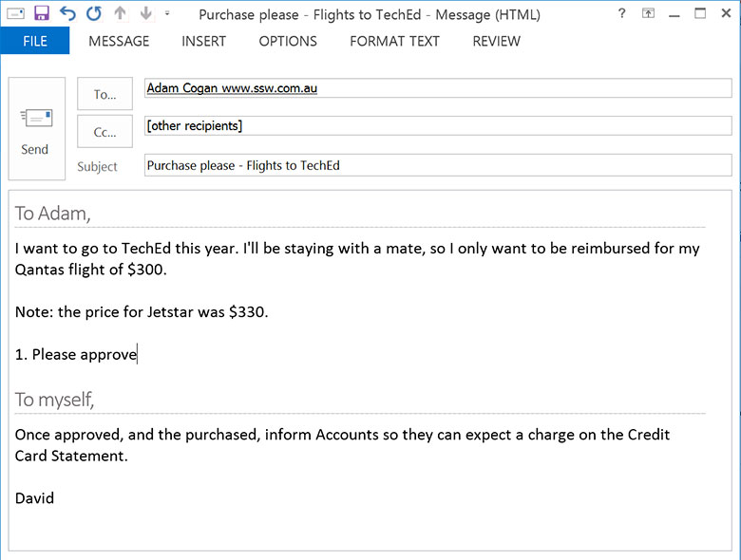Go to previous item with up arrow

[120, 13]
